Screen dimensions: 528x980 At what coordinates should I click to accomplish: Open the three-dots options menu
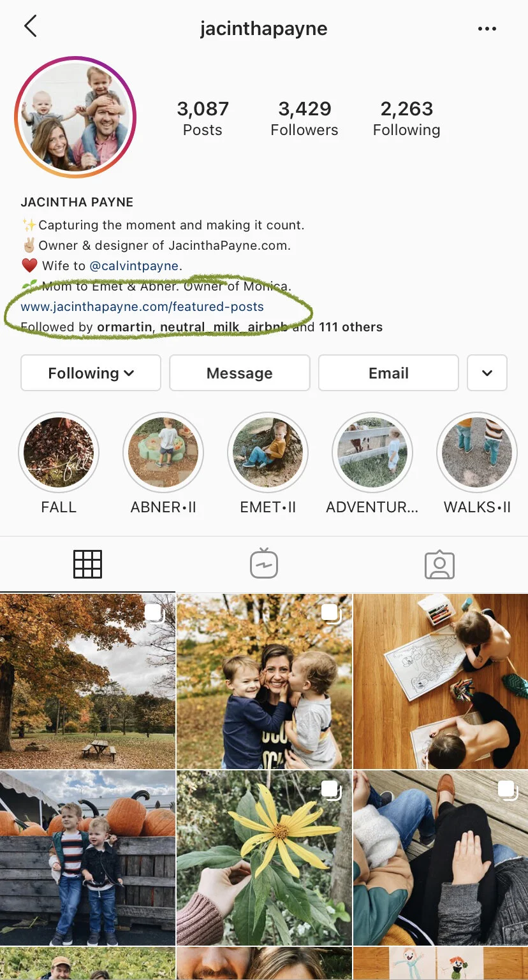point(487,29)
